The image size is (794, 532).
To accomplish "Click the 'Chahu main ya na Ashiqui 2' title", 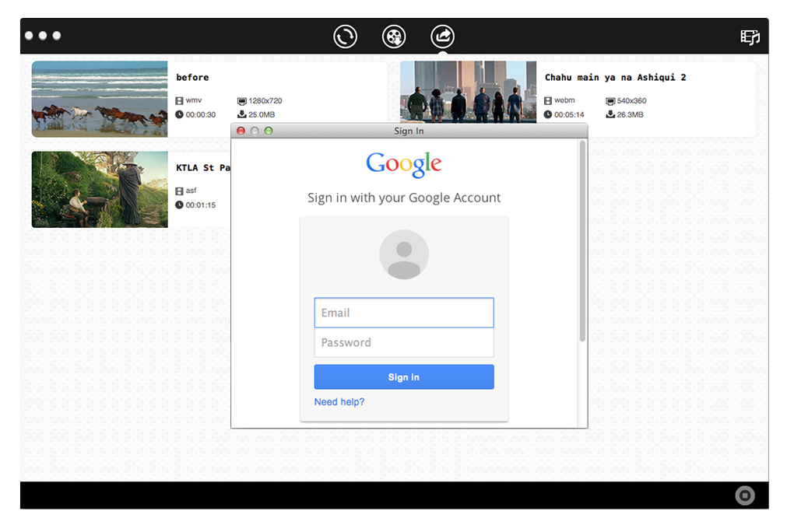I will pos(615,78).
